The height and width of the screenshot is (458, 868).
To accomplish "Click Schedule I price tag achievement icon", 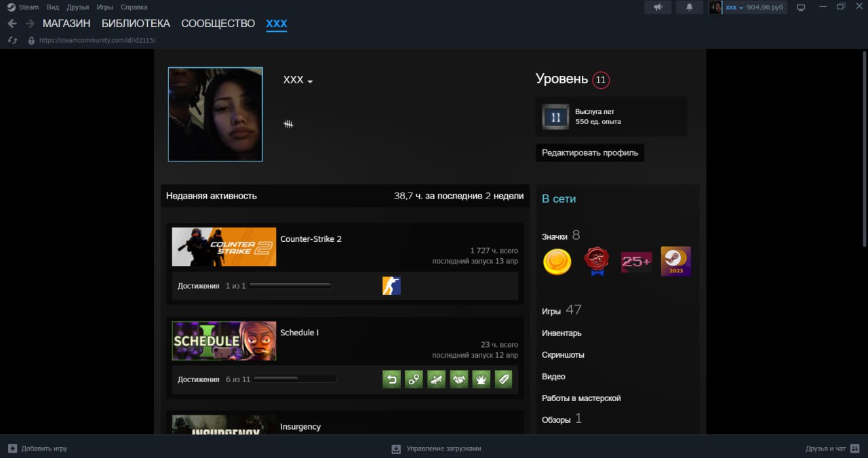I will tap(503, 379).
